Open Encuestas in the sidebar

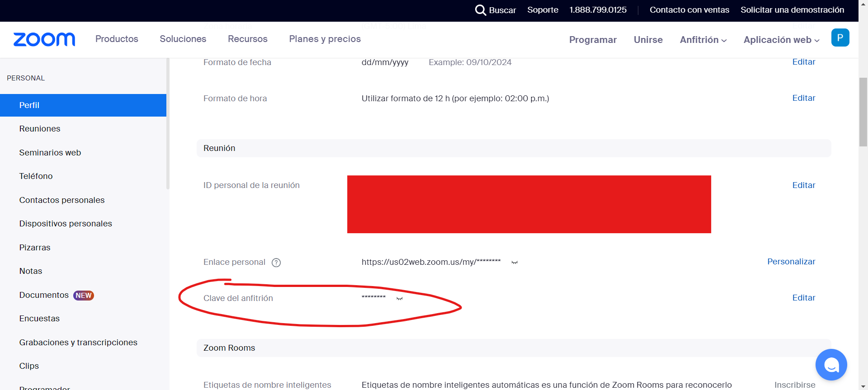coord(39,319)
